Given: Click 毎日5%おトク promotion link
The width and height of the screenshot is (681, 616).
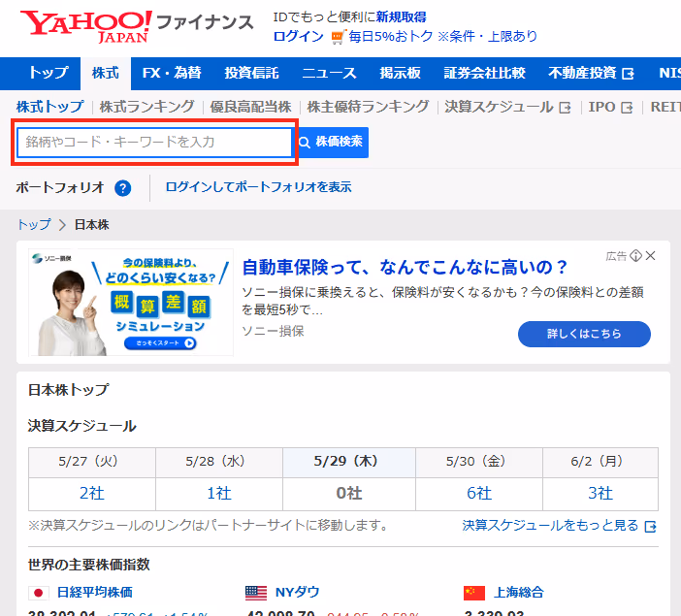Looking at the screenshot, I should [x=391, y=36].
